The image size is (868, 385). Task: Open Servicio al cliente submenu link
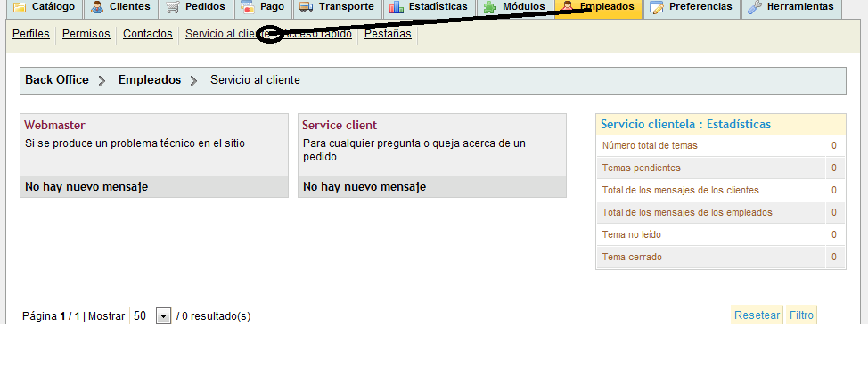(x=227, y=34)
